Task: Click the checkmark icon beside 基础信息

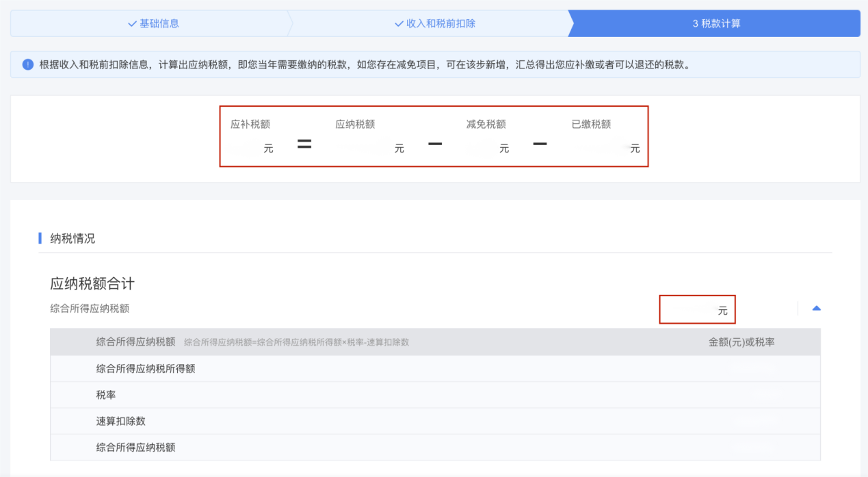Action: [132, 23]
